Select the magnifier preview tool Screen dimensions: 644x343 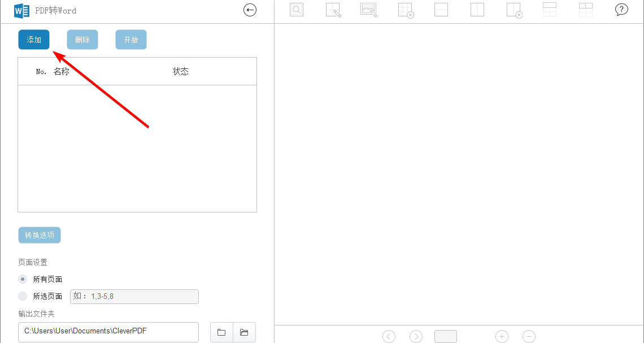pos(297,10)
